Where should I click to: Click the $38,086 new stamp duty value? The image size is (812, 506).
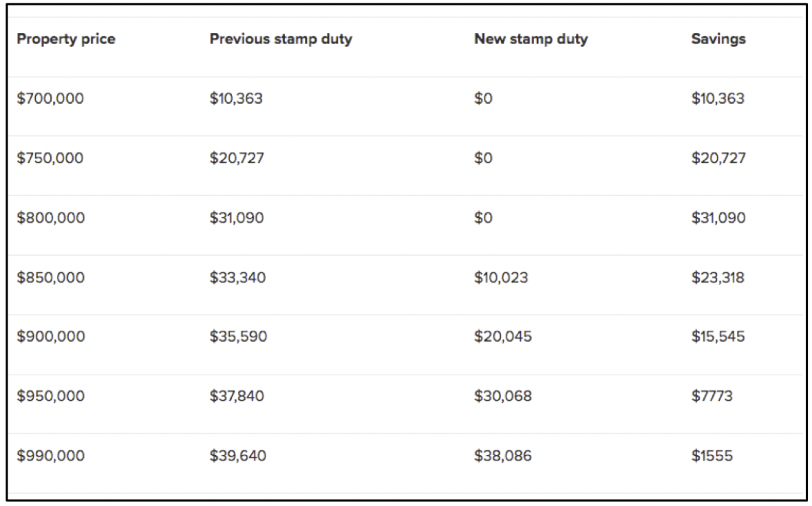pyautogui.click(x=503, y=456)
